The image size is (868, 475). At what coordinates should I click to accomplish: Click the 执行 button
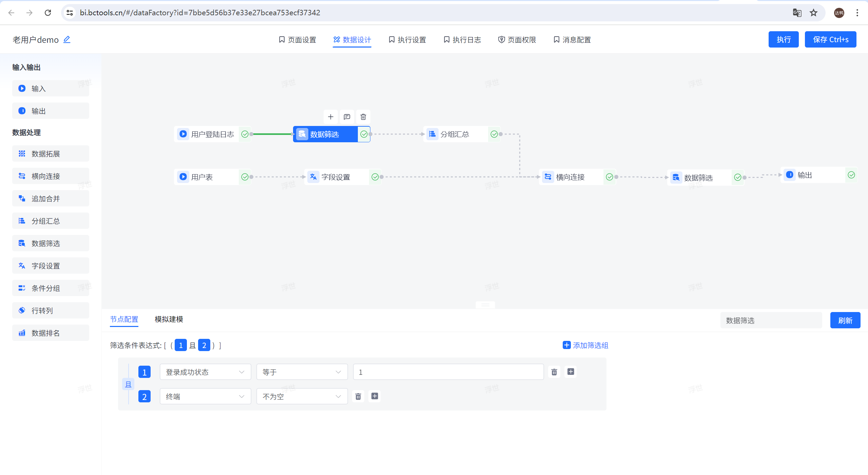click(x=783, y=39)
